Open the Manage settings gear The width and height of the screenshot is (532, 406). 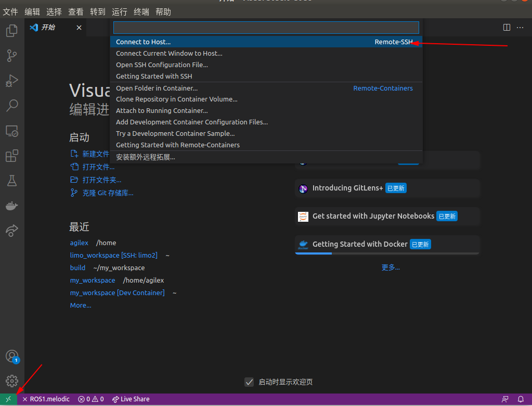11,380
